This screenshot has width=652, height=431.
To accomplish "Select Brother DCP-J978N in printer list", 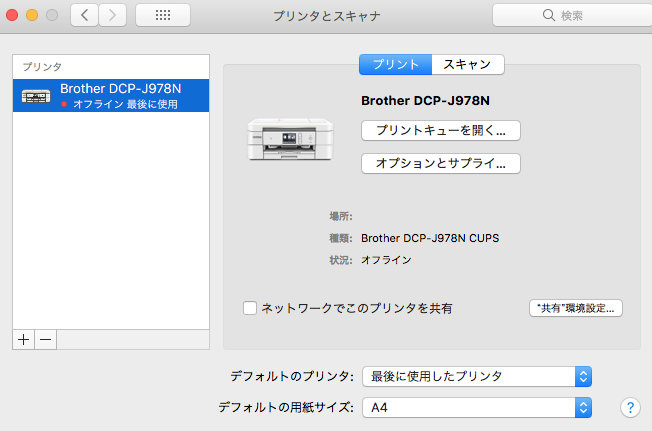I will pyautogui.click(x=120, y=95).
